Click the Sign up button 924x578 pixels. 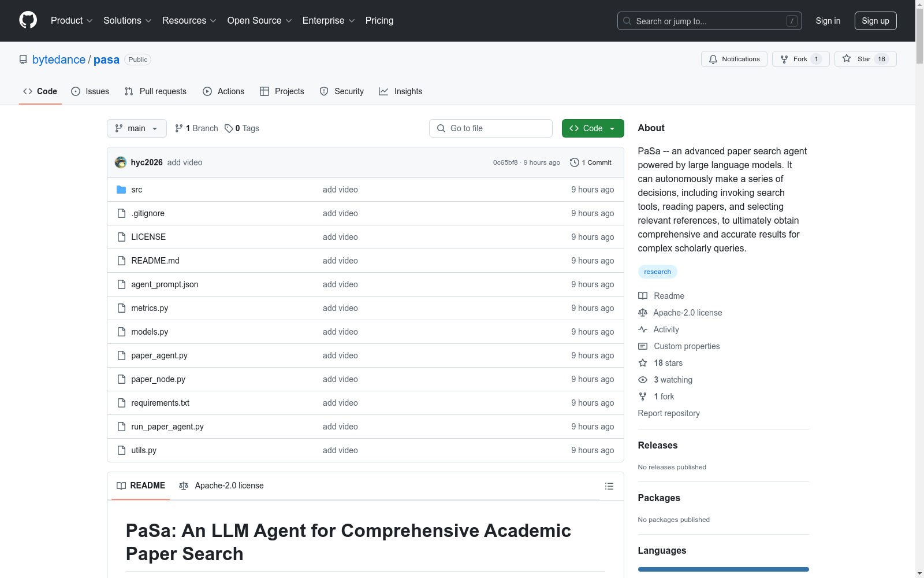pyautogui.click(x=875, y=21)
